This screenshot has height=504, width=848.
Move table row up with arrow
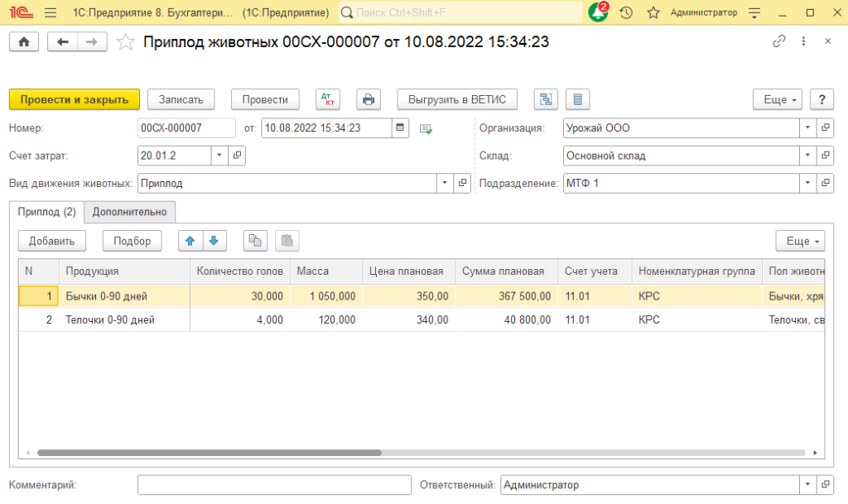pos(190,241)
